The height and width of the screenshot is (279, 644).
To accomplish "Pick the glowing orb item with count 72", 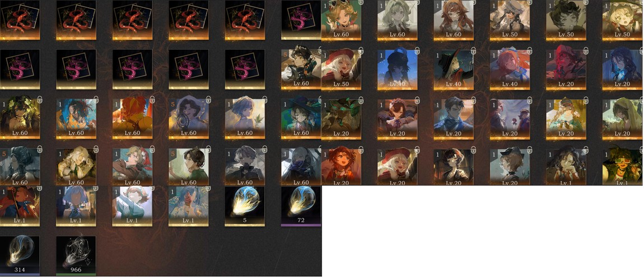I will coord(301,206).
